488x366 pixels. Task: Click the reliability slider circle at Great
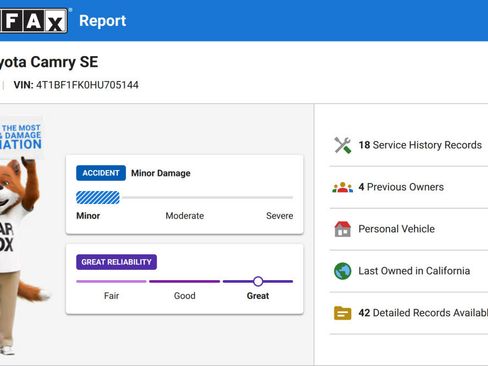[258, 281]
